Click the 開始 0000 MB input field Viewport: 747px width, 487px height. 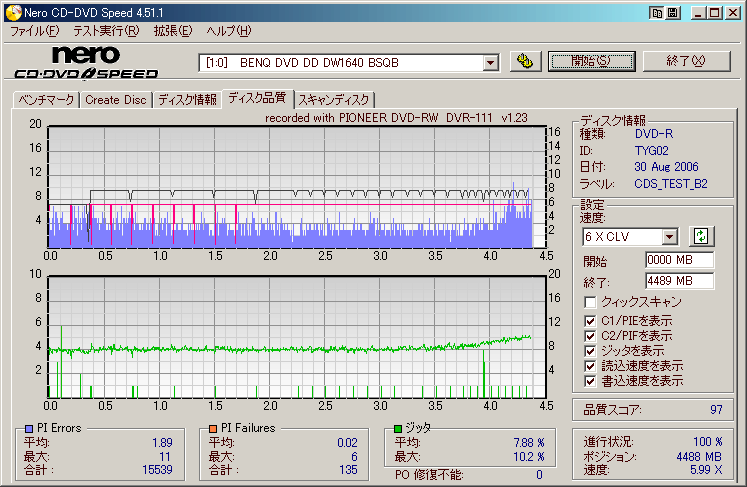(680, 260)
